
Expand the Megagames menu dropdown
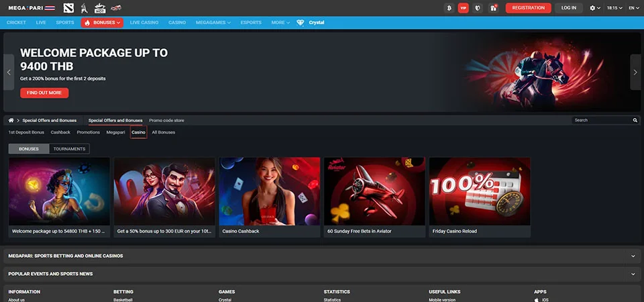tap(213, 22)
